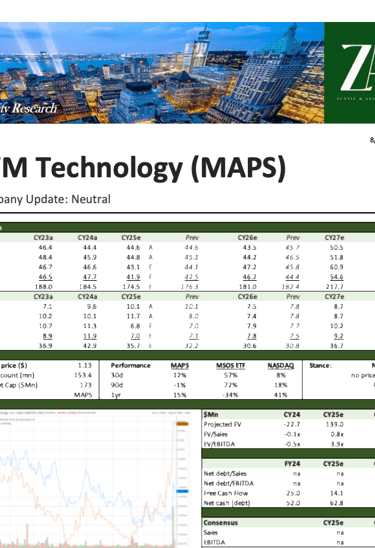Image resolution: width=375 pixels, height=548 pixels.
Task: Click the Stance label
Action: coord(320,366)
